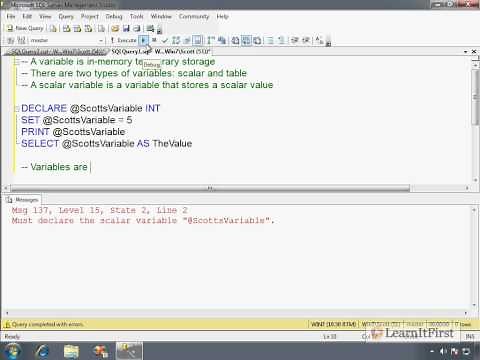Viewport: 480px width, 360px height.
Task: Open the Query menu
Action: pyautogui.click(x=66, y=16)
